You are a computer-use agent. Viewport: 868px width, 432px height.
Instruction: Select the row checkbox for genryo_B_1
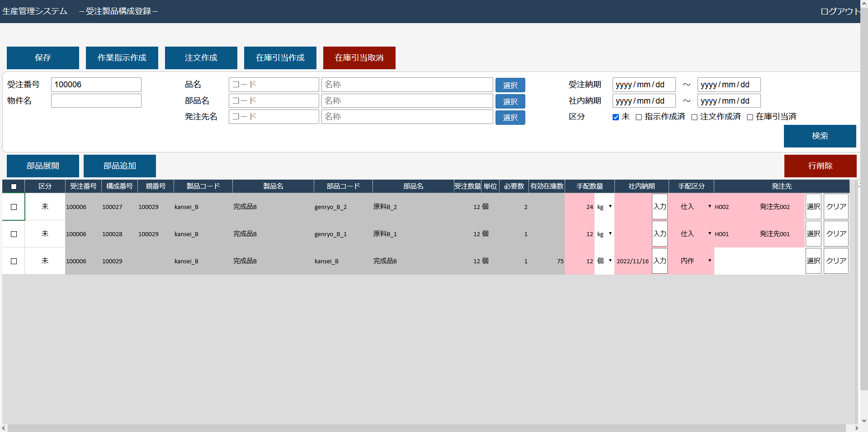(x=14, y=234)
